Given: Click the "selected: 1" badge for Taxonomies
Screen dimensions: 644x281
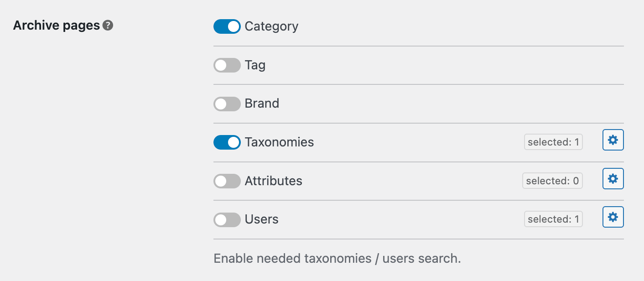Looking at the screenshot, I should pyautogui.click(x=553, y=142).
